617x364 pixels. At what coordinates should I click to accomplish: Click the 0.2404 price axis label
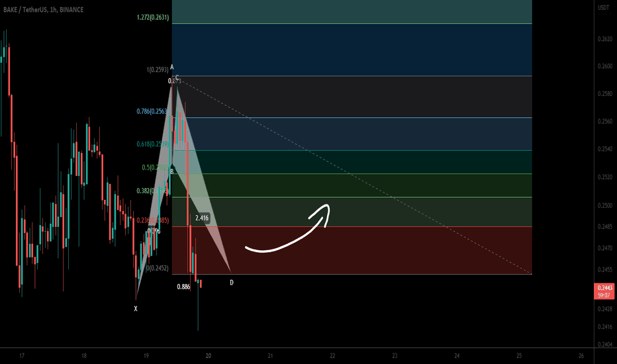[x=605, y=345]
